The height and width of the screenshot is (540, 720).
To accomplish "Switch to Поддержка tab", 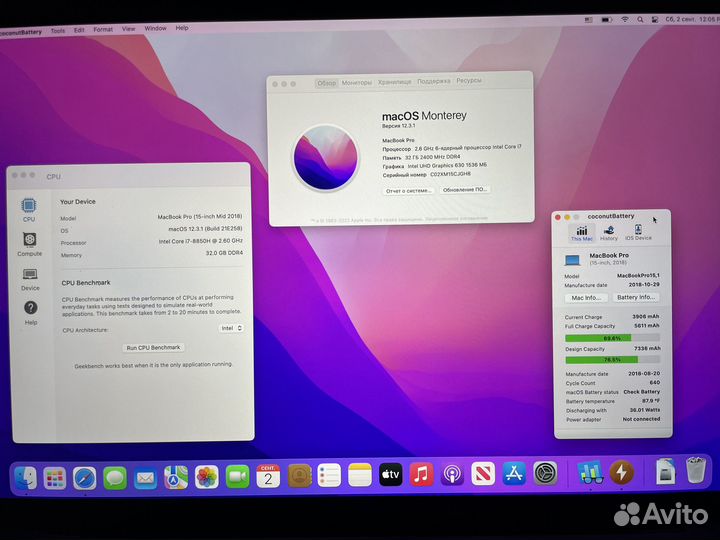I will [x=433, y=81].
